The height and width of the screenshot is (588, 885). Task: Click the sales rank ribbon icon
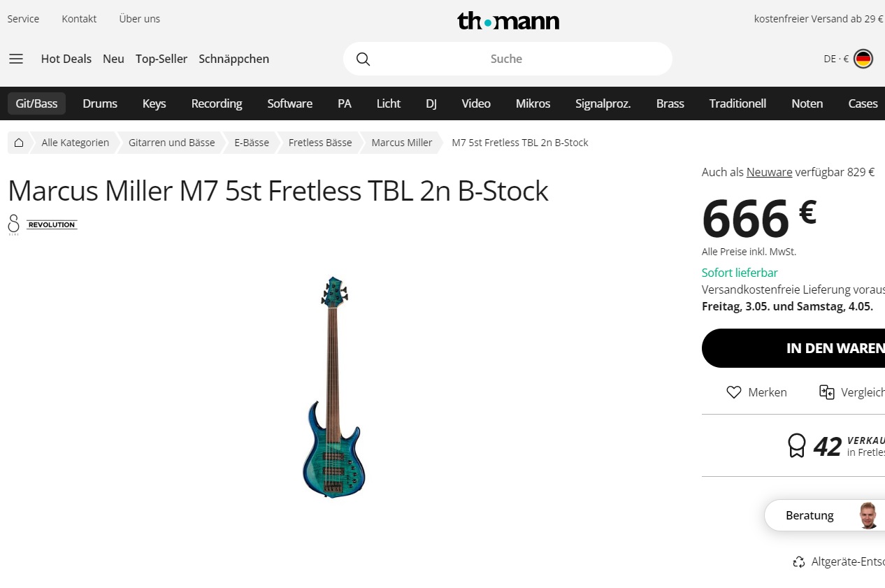point(797,445)
